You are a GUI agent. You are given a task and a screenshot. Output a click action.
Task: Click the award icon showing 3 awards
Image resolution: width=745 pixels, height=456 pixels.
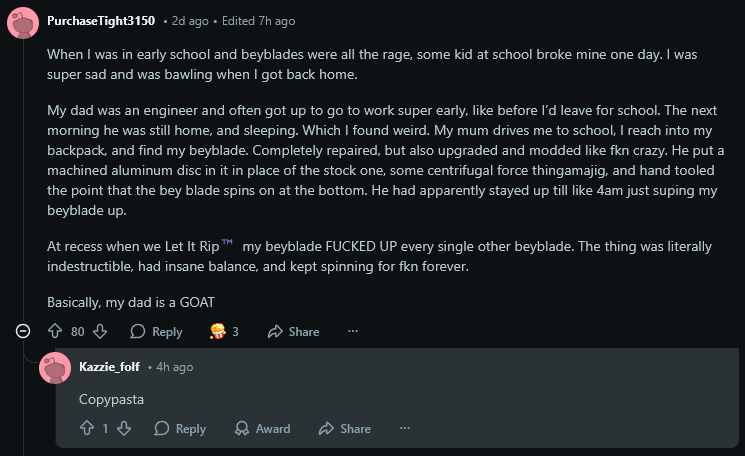coord(217,331)
